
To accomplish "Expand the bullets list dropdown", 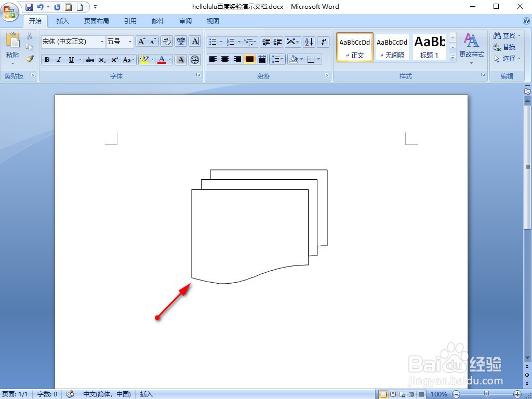I will coord(221,42).
